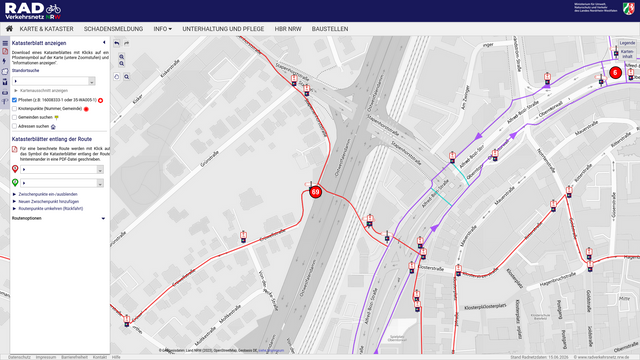Open the Karteninhalt button
This screenshot has width=640, height=360.
[627, 54]
